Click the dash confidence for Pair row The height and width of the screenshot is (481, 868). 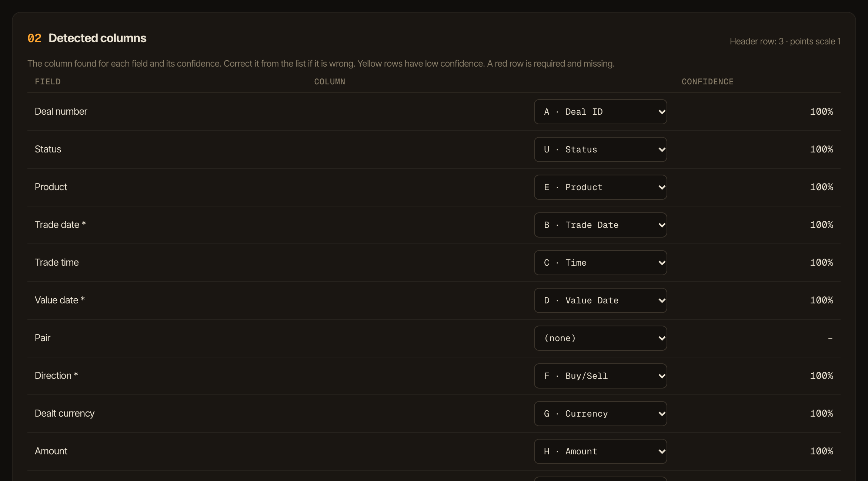click(x=830, y=338)
